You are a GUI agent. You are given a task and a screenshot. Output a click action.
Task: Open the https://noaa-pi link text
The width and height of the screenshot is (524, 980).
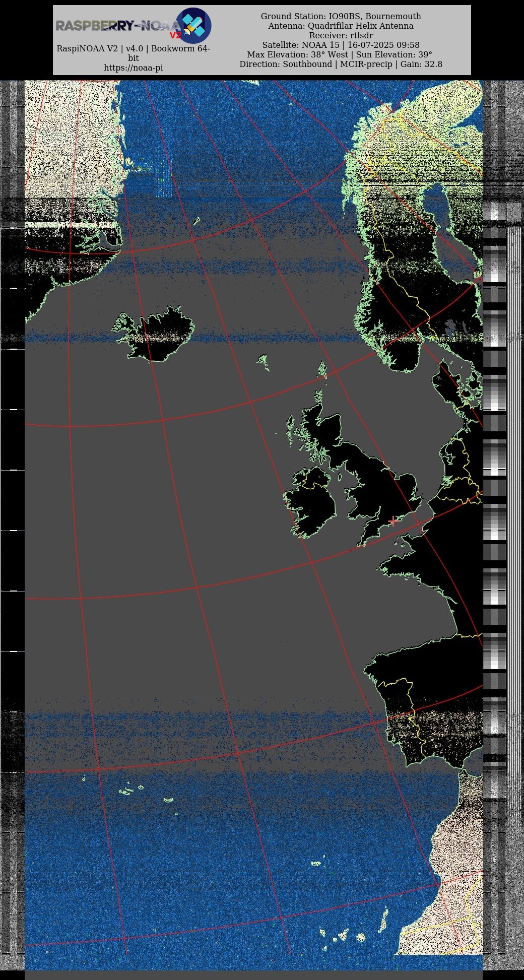[134, 68]
